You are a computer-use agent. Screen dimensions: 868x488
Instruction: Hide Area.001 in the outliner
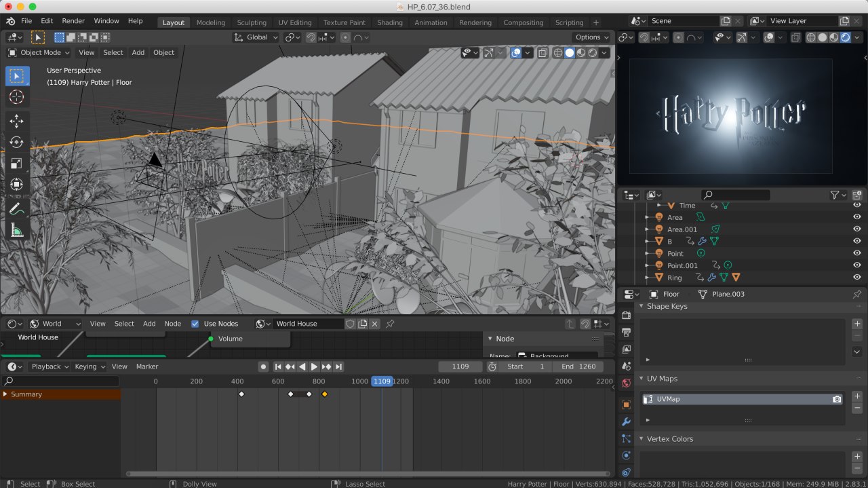tap(857, 229)
